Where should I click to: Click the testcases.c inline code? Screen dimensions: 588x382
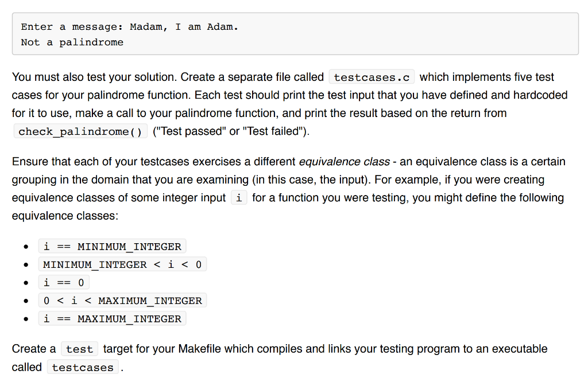372,77
